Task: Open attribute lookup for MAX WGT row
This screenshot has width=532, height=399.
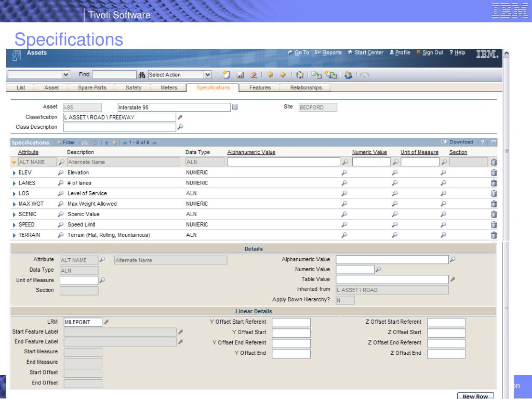Action: (60, 204)
